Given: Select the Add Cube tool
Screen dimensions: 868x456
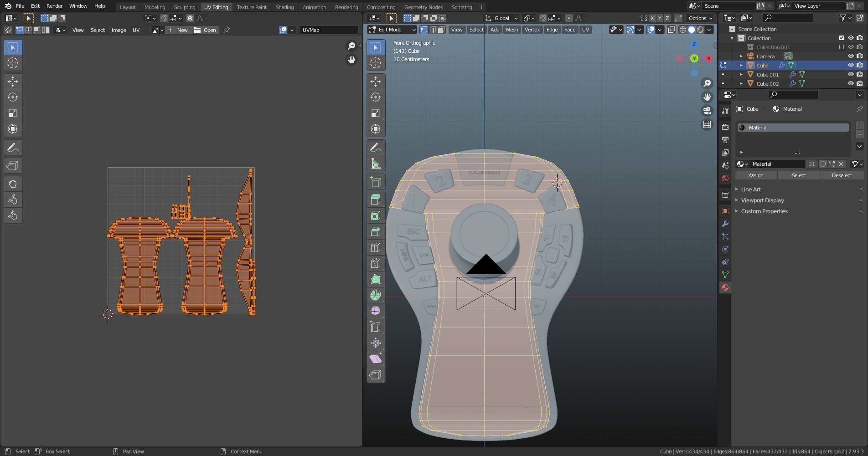Looking at the screenshot, I should [x=376, y=182].
